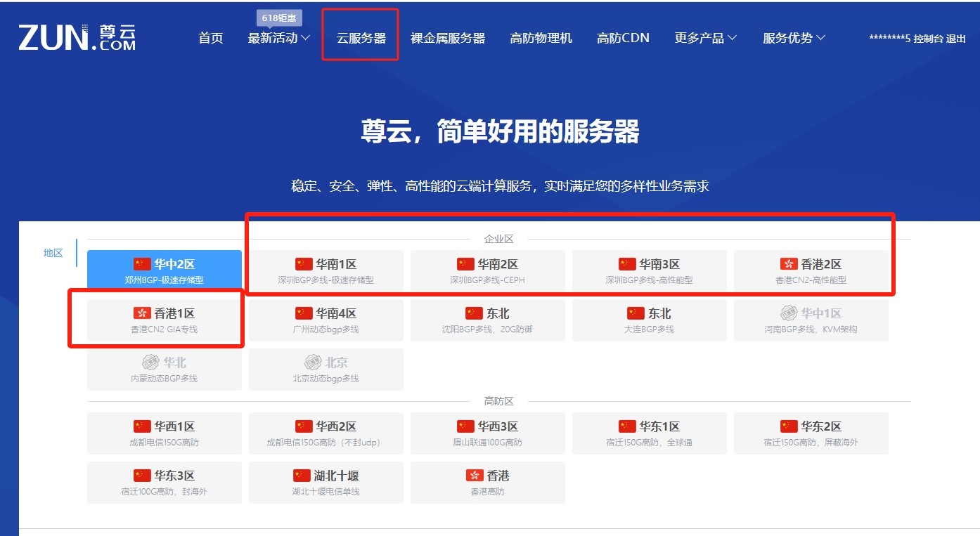Select the 华中2区 郑州BGP region

[x=165, y=271]
